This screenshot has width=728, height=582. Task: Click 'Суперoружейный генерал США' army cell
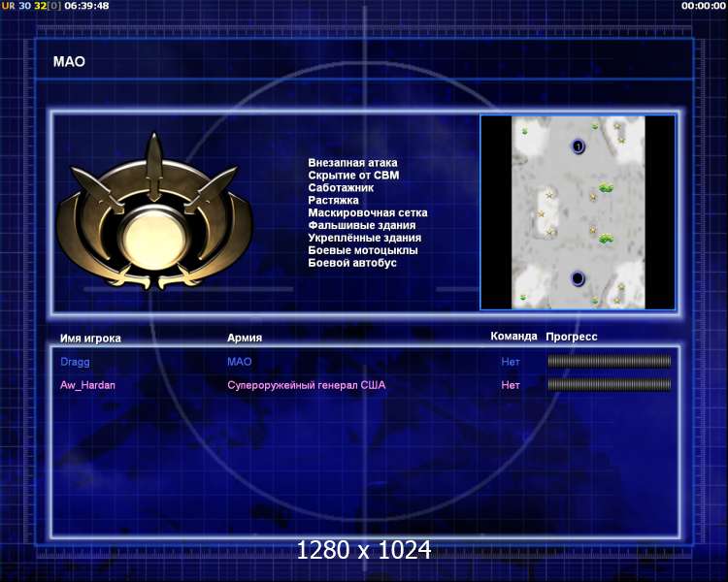307,385
